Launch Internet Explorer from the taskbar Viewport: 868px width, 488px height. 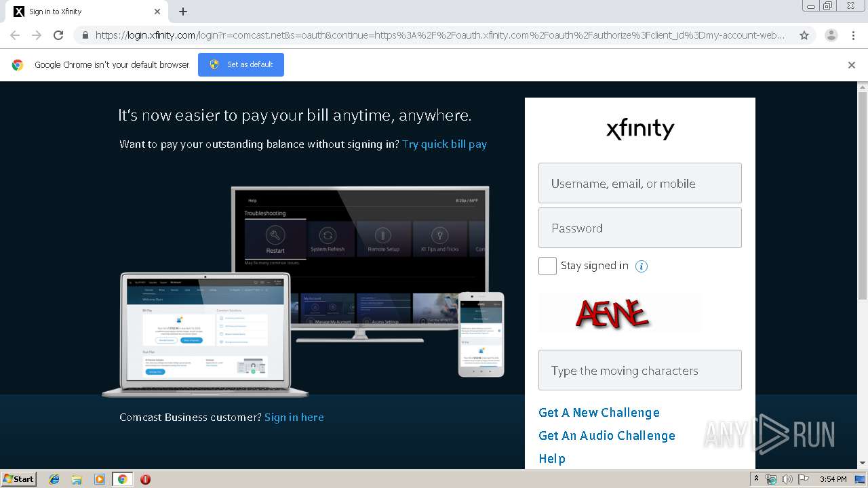(x=54, y=479)
